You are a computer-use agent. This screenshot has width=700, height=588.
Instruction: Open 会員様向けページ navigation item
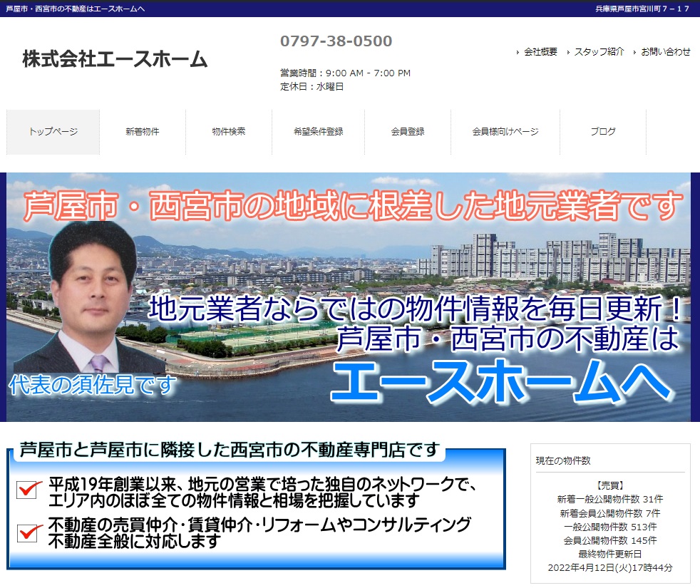505,132
